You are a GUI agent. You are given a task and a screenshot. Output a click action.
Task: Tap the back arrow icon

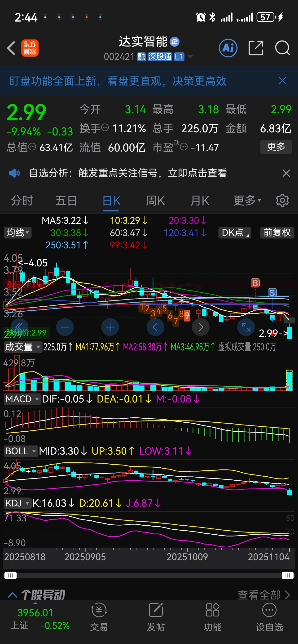[x=11, y=48]
